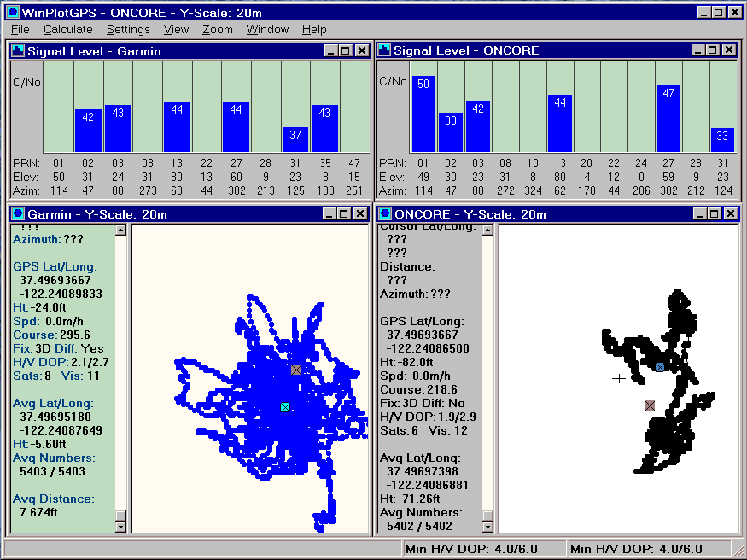This screenshot has height=560, width=747.
Task: Open the File menu
Action: [x=20, y=29]
